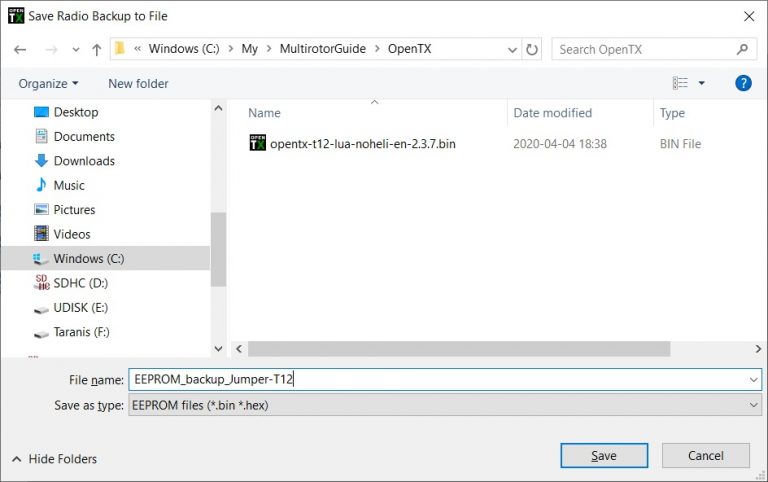Open the Organize menu
This screenshot has height=482, width=768.
coord(48,84)
